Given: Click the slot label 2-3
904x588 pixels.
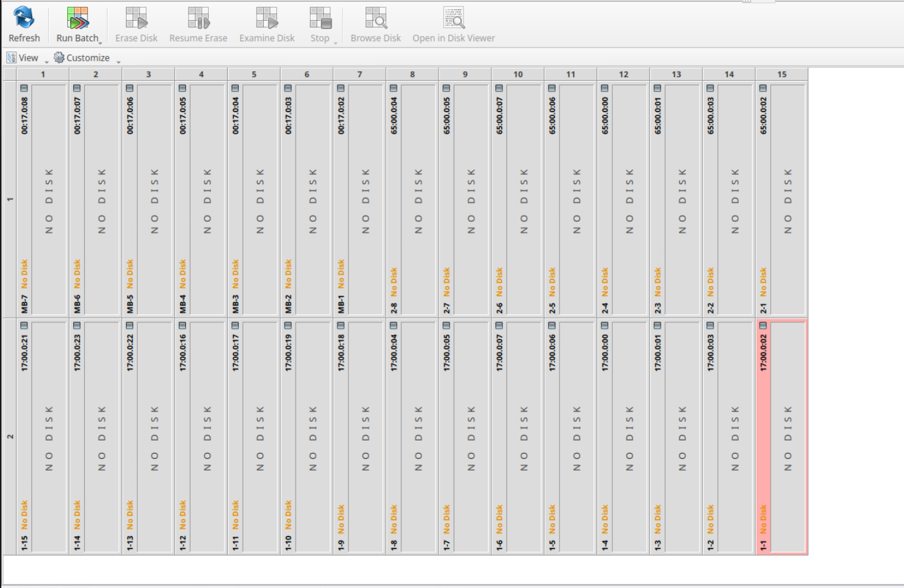Looking at the screenshot, I should 658,307.
